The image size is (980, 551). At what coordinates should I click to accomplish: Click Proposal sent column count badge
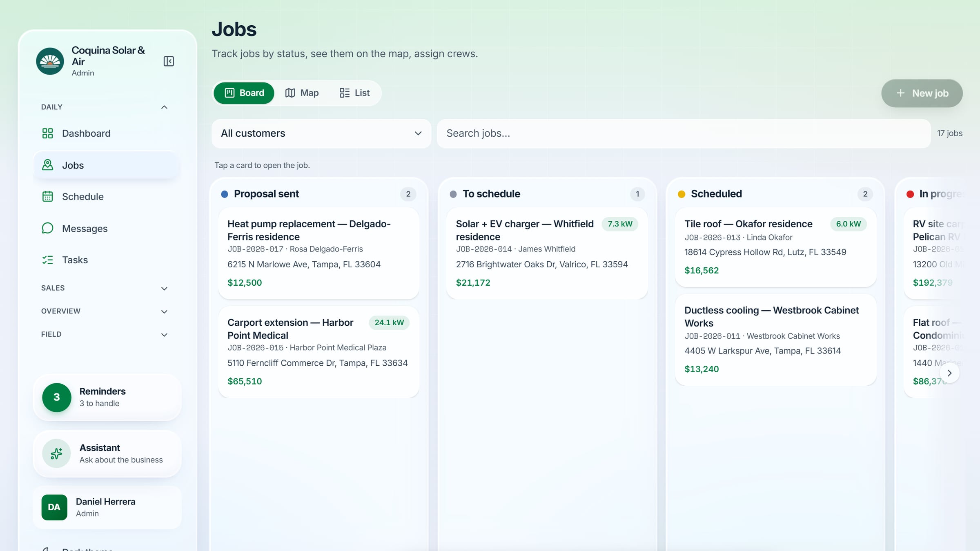coord(408,194)
